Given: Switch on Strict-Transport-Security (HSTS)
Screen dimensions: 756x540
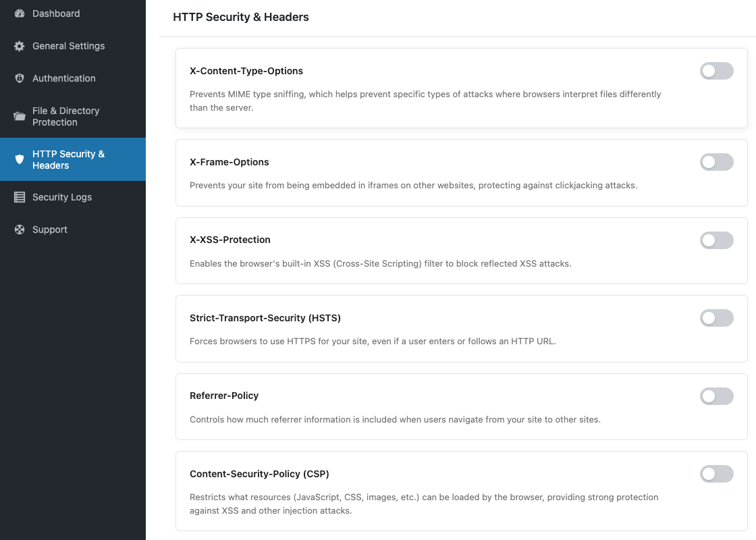Looking at the screenshot, I should tap(716, 318).
